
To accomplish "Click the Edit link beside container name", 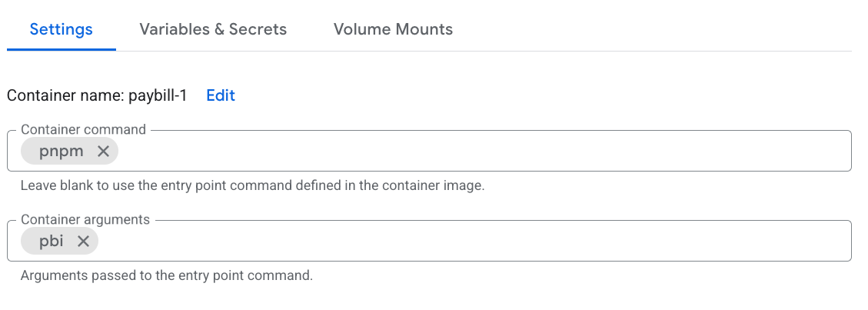I will [221, 95].
